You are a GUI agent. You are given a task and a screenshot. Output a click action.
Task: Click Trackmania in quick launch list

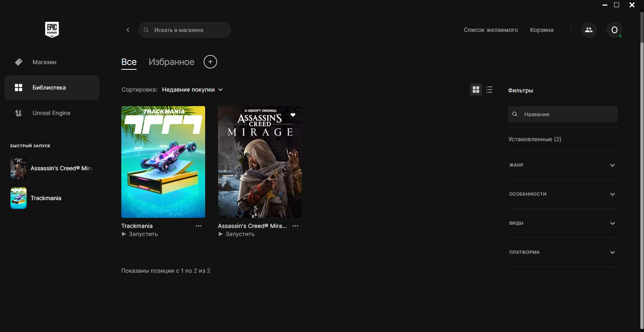coord(46,198)
